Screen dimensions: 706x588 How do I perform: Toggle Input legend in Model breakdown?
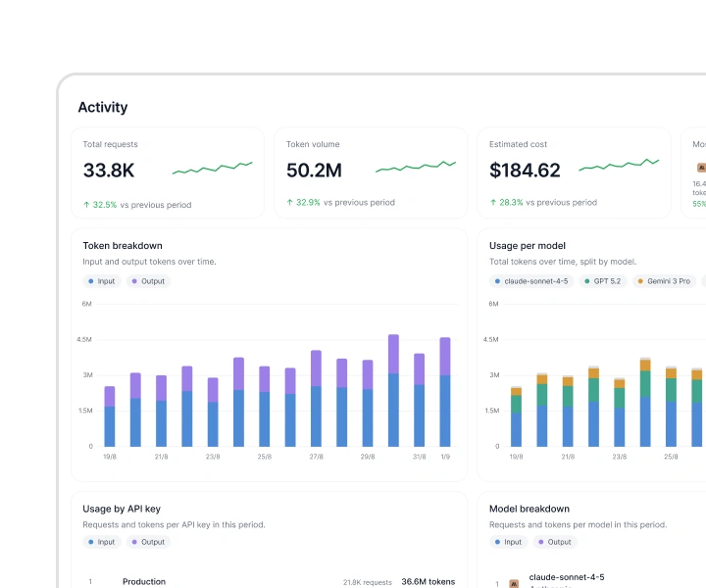pos(508,542)
